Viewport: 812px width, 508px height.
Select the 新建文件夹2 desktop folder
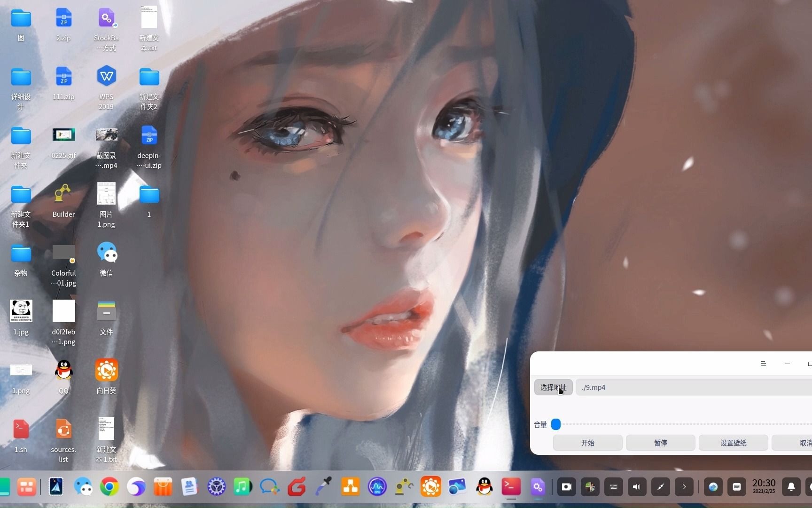[x=149, y=88]
